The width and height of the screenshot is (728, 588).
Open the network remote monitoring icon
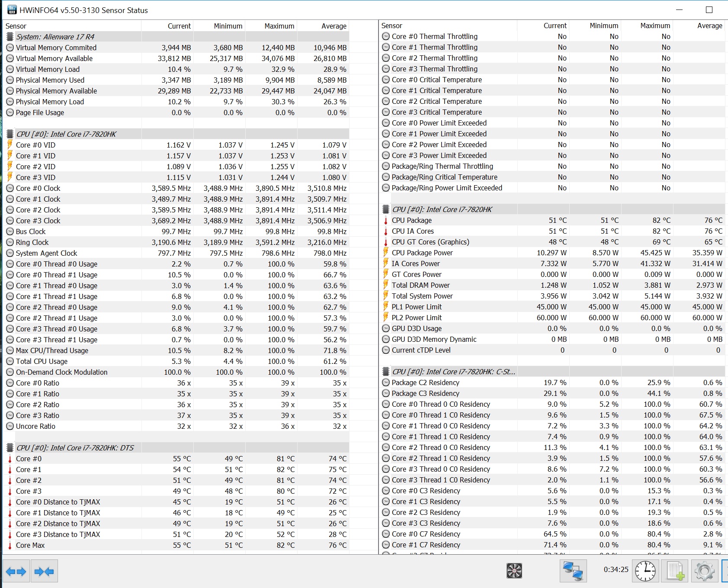coord(573,571)
